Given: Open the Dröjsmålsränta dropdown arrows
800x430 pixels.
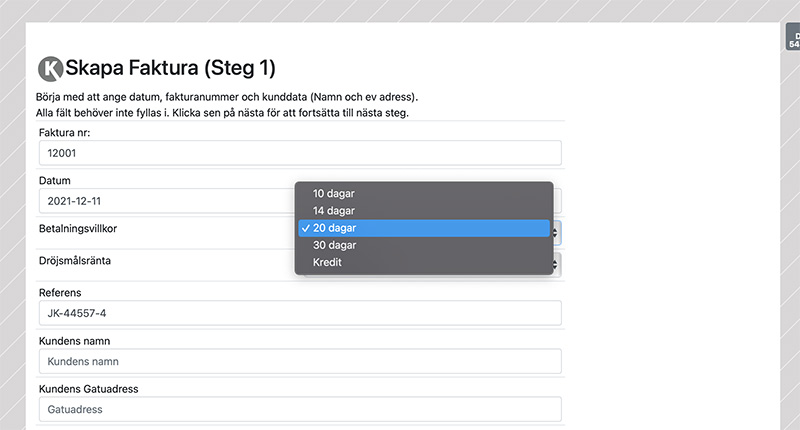Looking at the screenshot, I should 556,265.
